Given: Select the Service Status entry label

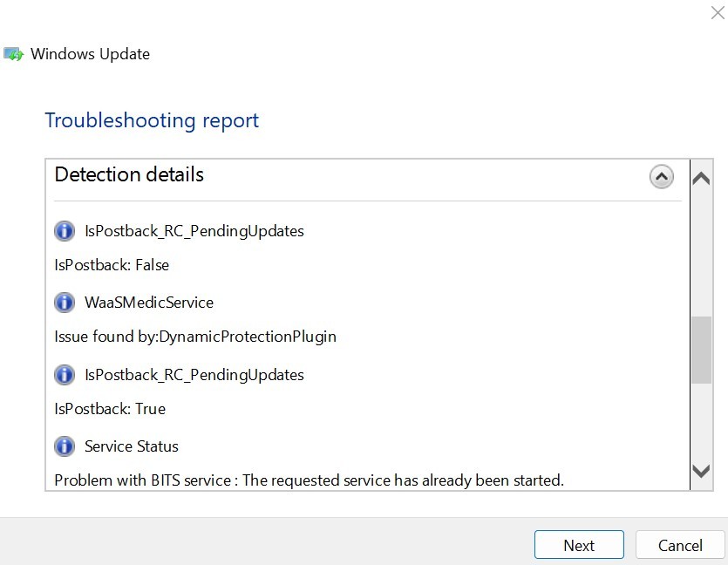Looking at the screenshot, I should [x=132, y=446].
